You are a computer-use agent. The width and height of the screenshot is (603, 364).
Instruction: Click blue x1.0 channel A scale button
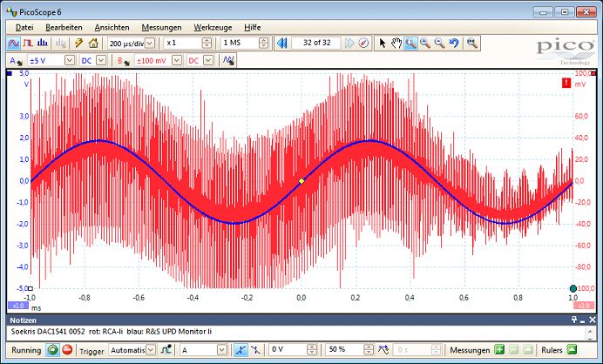tap(18, 306)
